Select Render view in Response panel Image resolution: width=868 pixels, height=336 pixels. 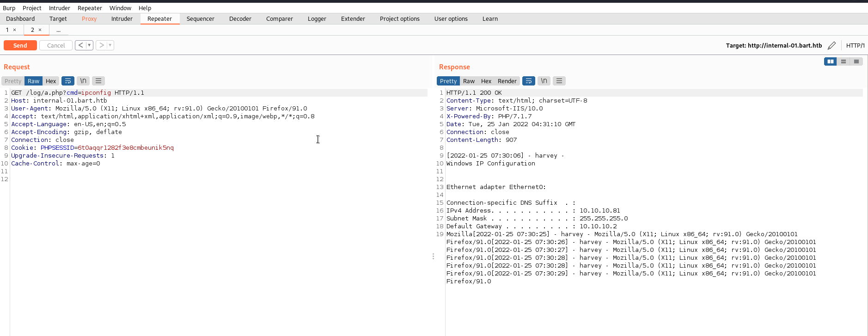(x=507, y=81)
